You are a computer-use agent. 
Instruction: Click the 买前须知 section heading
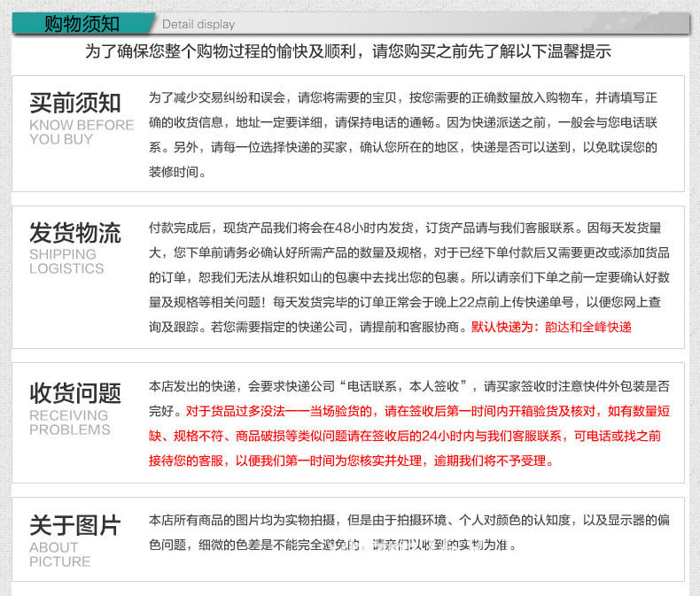[x=75, y=102]
